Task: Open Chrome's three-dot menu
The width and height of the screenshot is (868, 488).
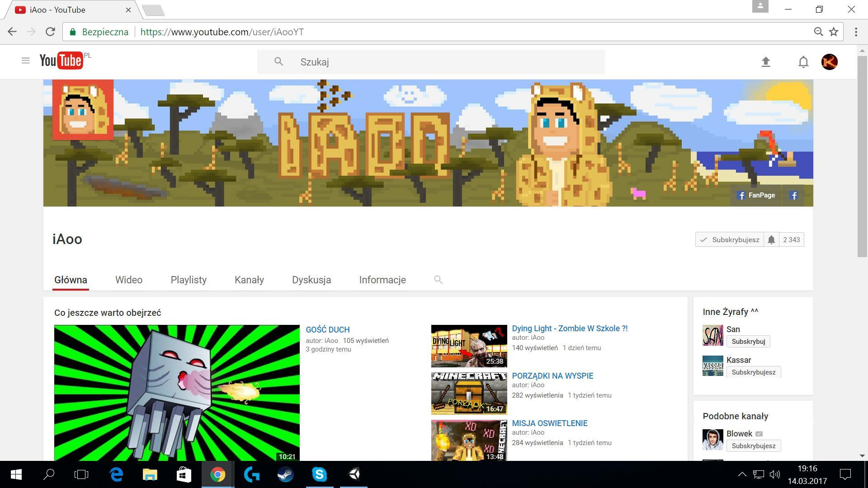Action: point(856,32)
